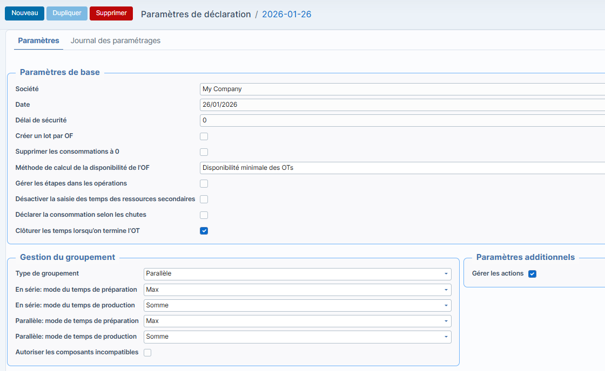605x371 pixels.
Task: Enable Déclarer la consommation selon les chutes
Action: pos(204,215)
